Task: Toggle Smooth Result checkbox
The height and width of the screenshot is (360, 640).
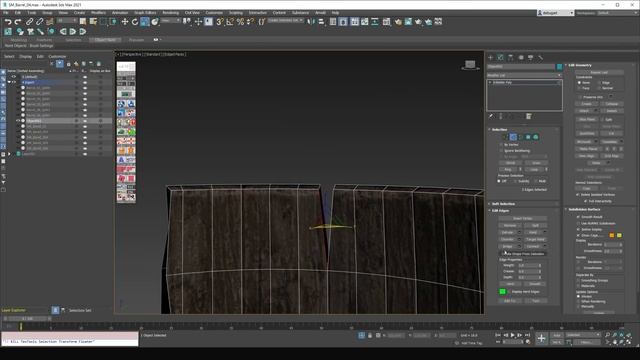Action: click(578, 217)
